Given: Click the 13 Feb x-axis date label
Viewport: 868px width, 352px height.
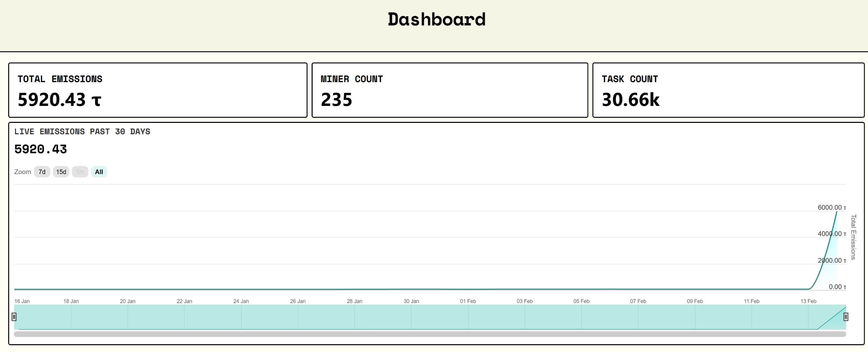Looking at the screenshot, I should point(808,301).
